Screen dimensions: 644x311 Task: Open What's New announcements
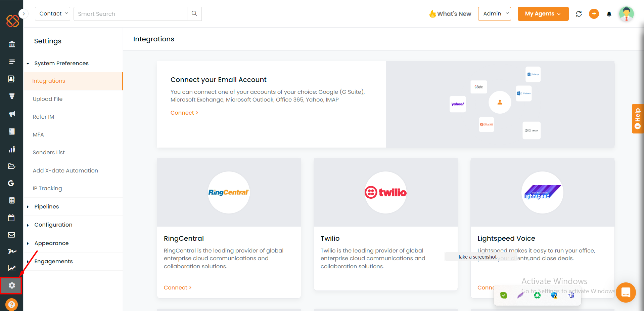point(450,14)
